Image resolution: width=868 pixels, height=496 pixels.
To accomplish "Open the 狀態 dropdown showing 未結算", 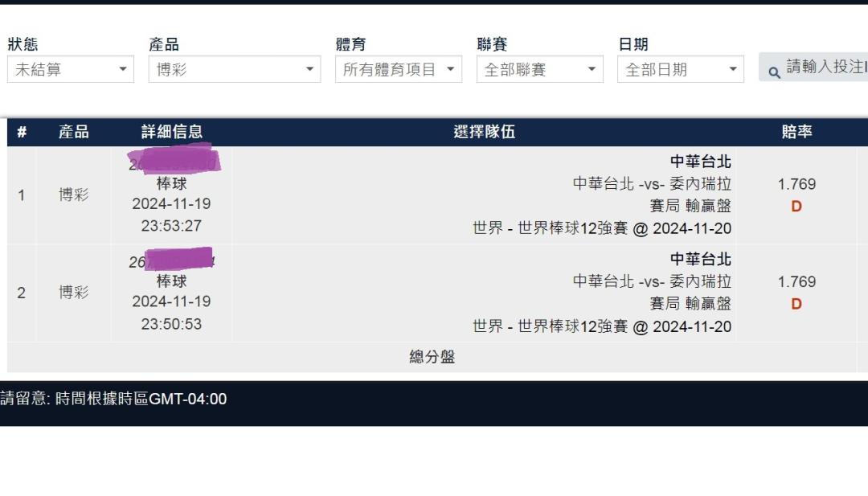I will [70, 69].
